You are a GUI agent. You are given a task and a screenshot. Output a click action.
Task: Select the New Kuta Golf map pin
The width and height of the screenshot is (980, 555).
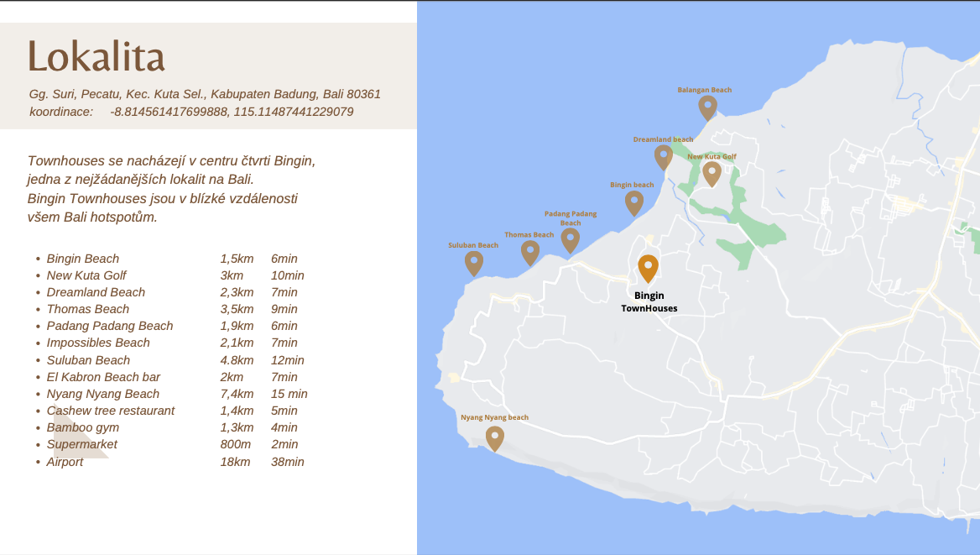click(712, 173)
